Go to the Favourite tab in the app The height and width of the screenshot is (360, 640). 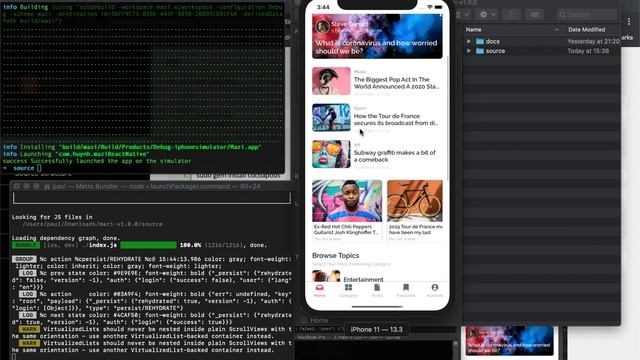406,291
